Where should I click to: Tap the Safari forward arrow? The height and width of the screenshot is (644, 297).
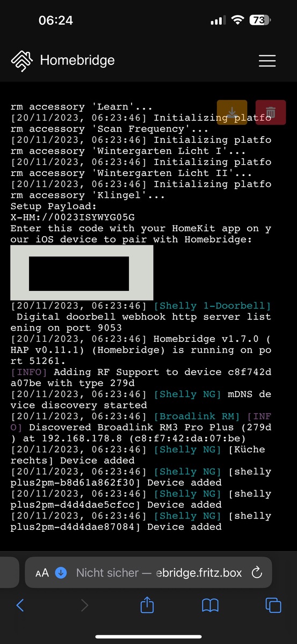(x=84, y=605)
